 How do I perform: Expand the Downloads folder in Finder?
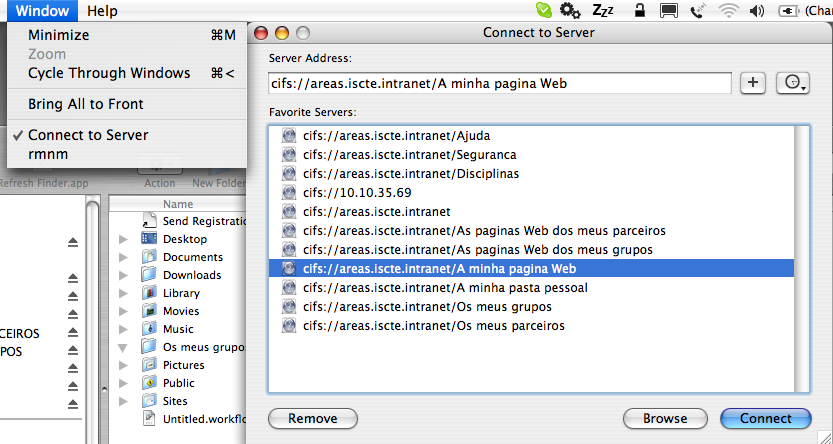coord(123,276)
